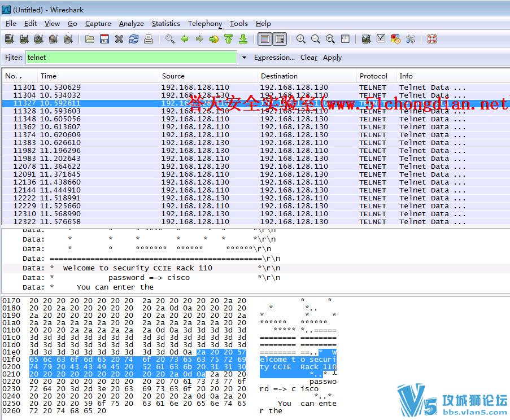
Task: Click the Wireshark title bar icon
Action: click(6, 10)
